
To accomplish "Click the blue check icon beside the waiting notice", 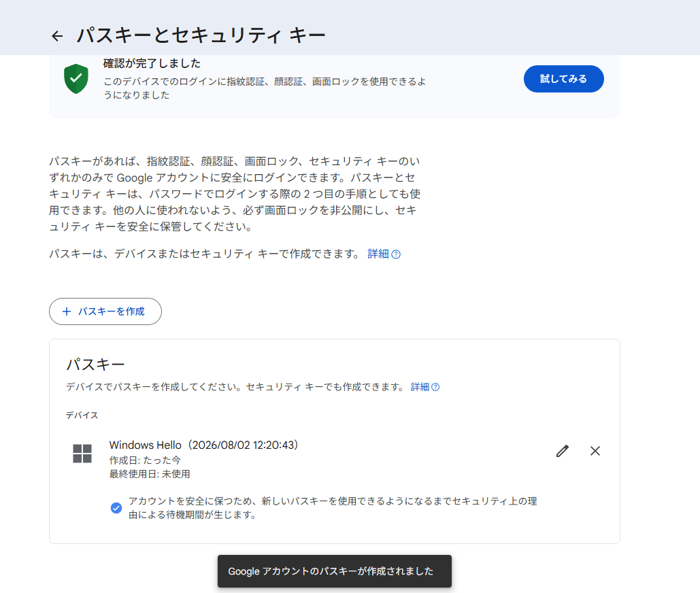I will tap(116, 508).
